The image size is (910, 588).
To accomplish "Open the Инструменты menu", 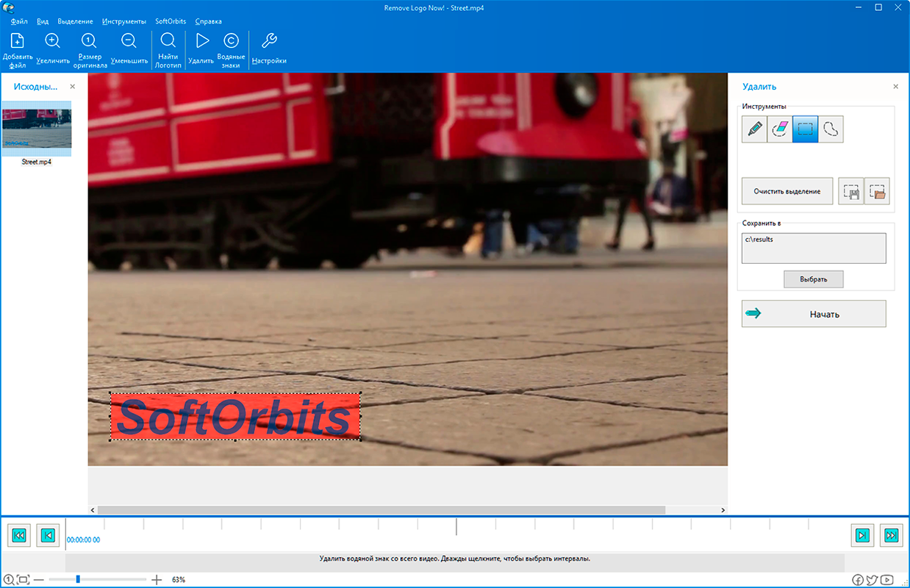I will [123, 21].
